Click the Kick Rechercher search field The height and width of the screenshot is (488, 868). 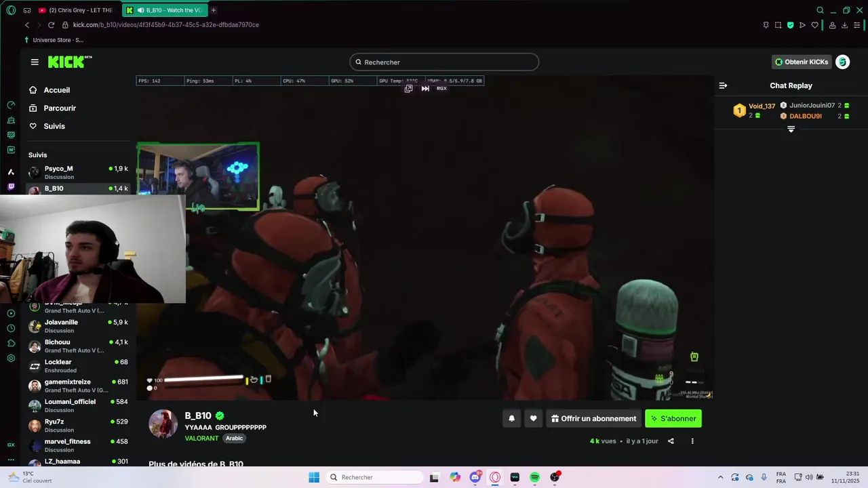(x=444, y=62)
